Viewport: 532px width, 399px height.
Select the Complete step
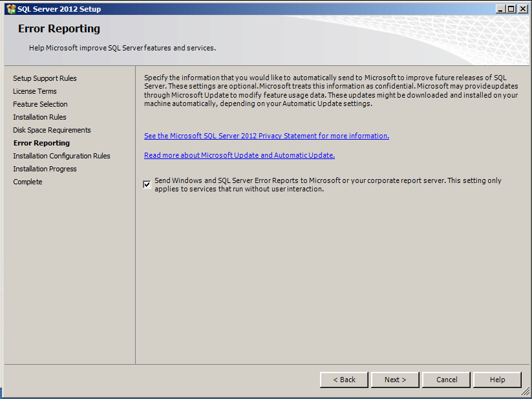click(28, 182)
